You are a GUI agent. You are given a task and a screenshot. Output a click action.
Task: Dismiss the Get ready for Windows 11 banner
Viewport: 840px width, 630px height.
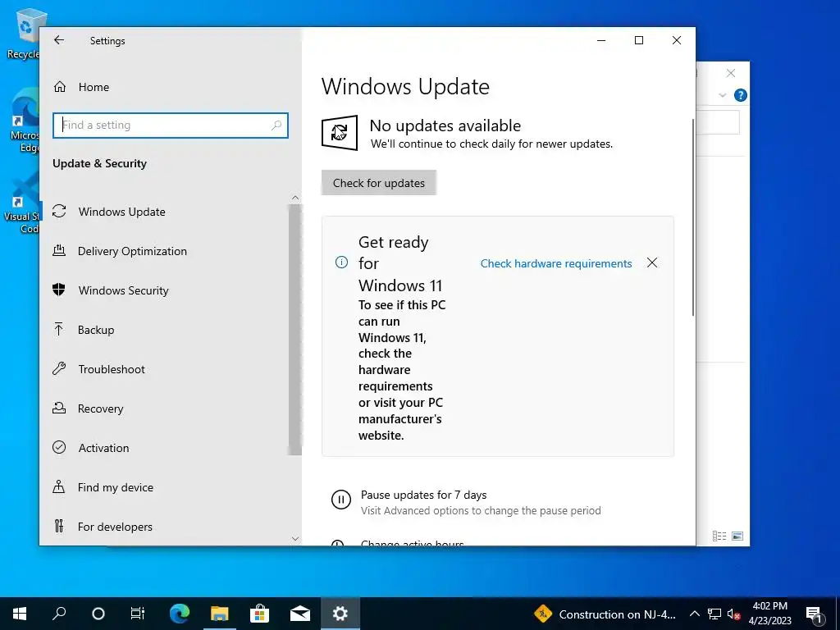click(x=652, y=262)
